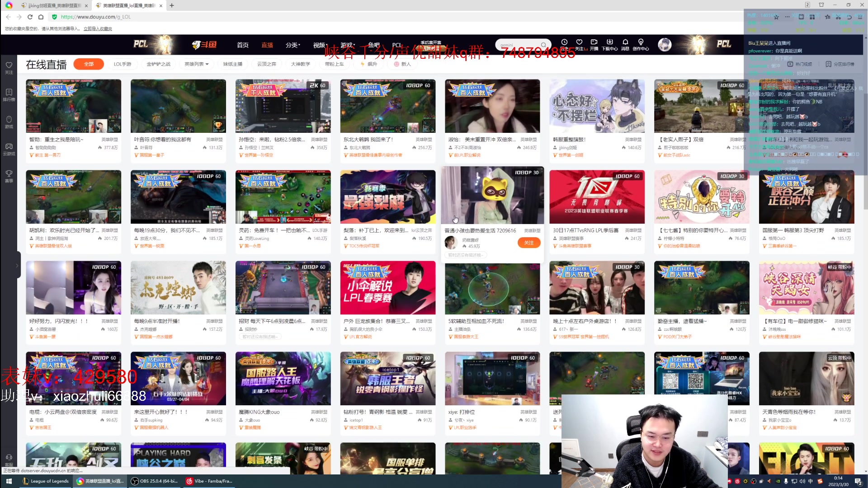Select the 全部 filter pill
Screen dimensions: 868x488
coord(89,64)
